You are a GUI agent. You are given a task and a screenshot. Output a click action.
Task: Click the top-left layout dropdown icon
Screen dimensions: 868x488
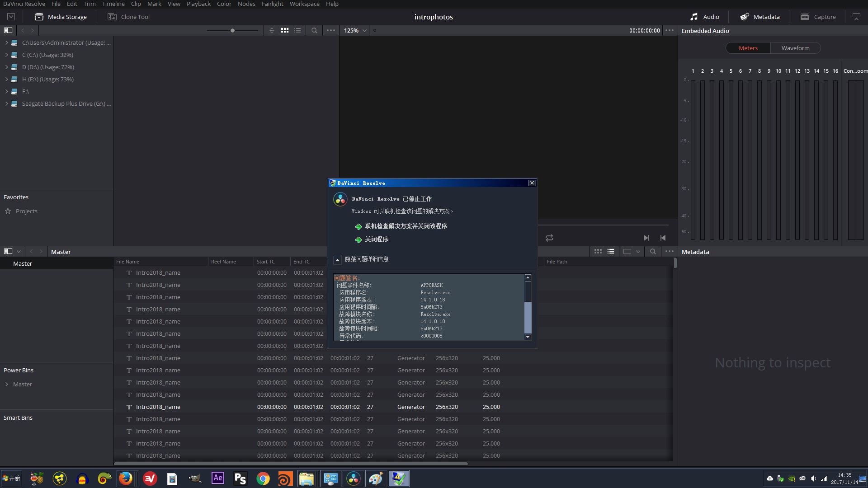coord(11,17)
